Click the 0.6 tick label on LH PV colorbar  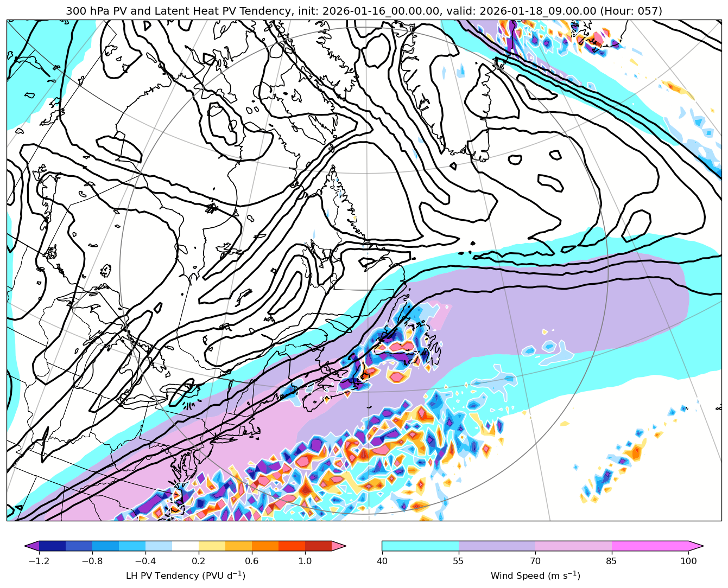pos(251,561)
